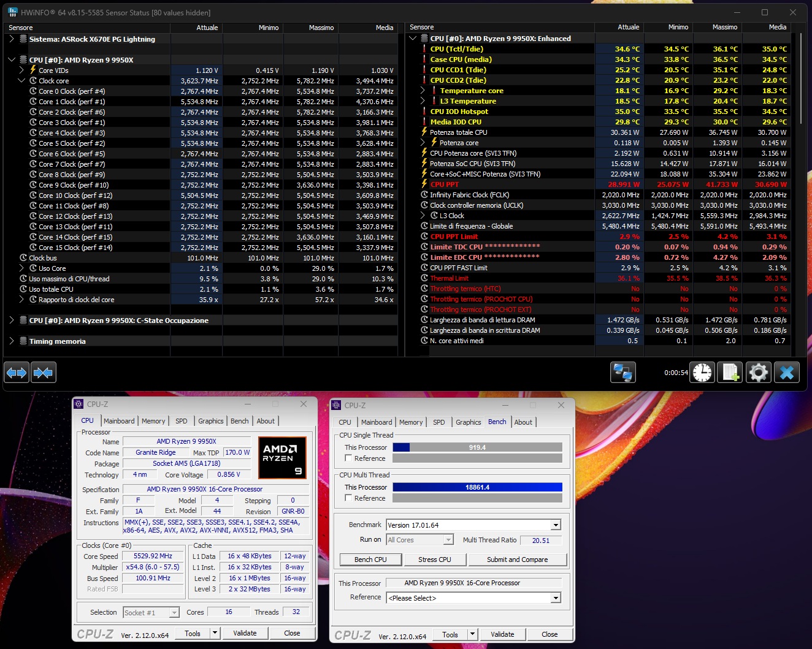This screenshot has height=649, width=812.
Task: Collapse the Clock core sensor group
Action: (x=22, y=80)
